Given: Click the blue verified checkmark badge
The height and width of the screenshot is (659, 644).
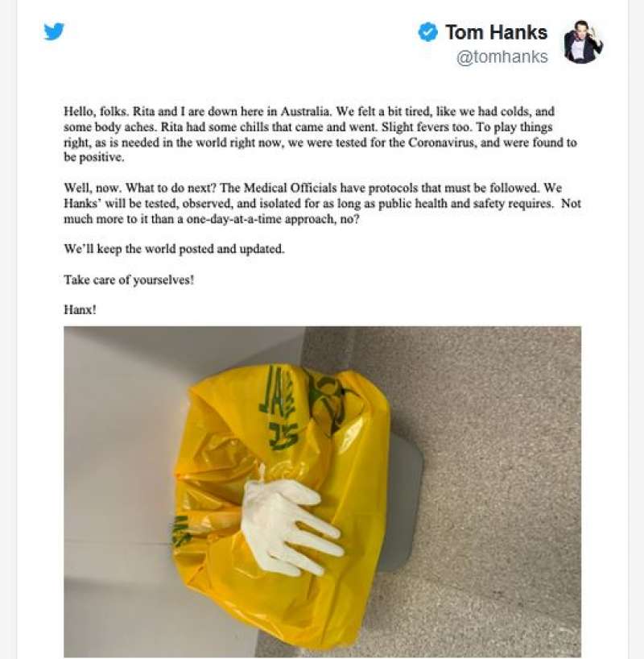Looking at the screenshot, I should 427,32.
